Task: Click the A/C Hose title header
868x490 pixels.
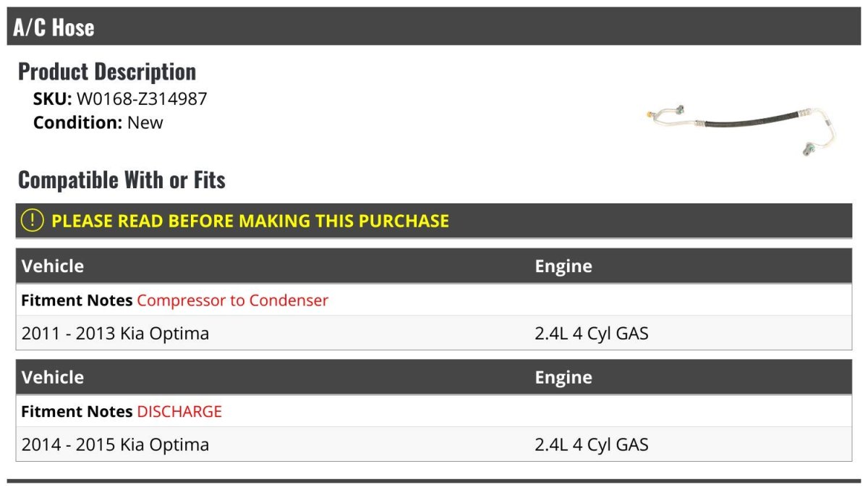Action: (54, 28)
